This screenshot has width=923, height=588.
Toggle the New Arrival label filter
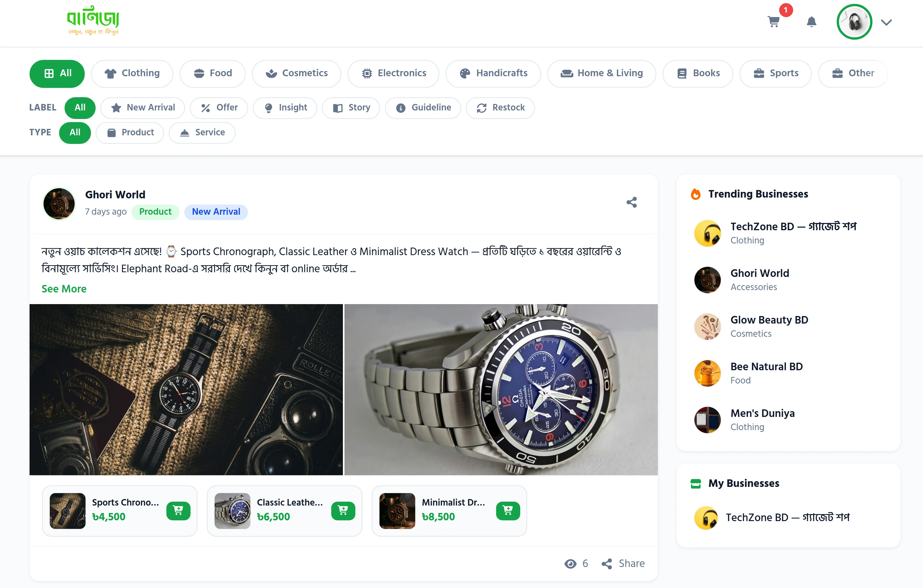[x=143, y=108]
